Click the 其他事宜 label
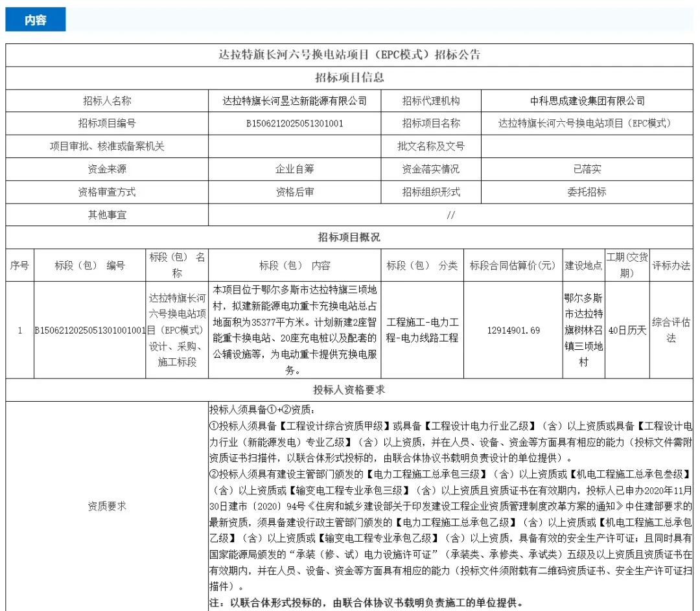This screenshot has width=700, height=611. [107, 214]
